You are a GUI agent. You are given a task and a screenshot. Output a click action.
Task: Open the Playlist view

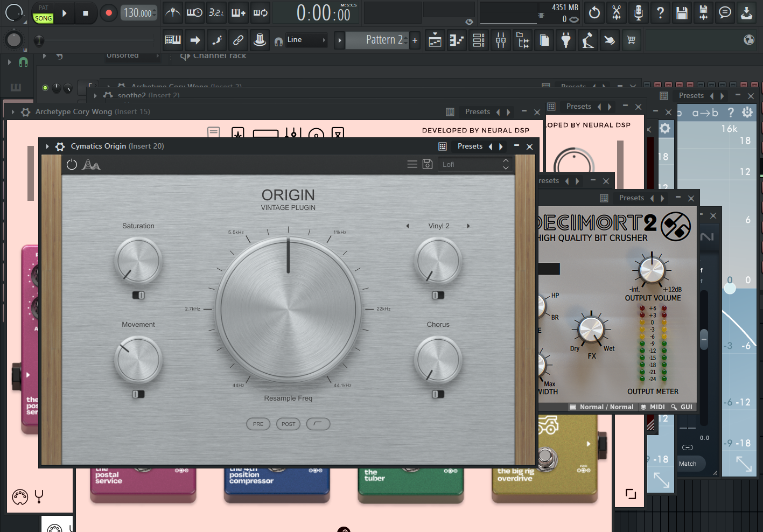(x=435, y=40)
